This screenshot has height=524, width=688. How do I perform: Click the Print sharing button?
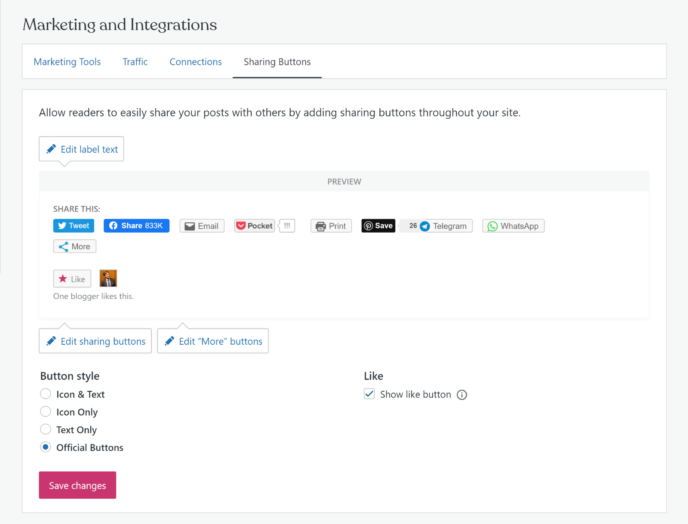click(331, 226)
